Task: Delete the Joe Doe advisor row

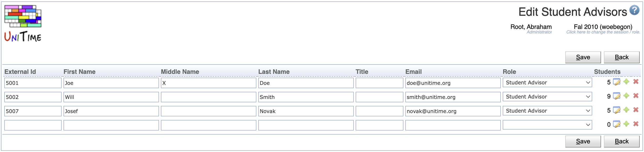Action: point(636,82)
